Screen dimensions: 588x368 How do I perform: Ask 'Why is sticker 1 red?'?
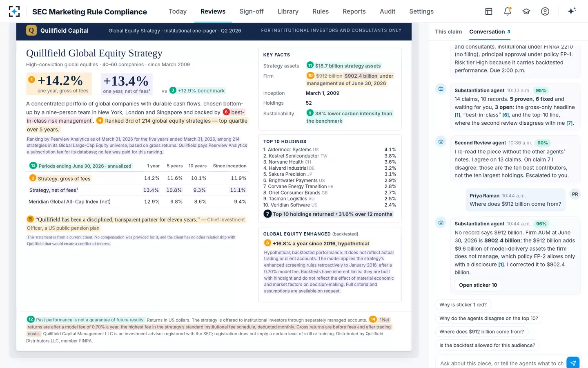[x=463, y=305]
